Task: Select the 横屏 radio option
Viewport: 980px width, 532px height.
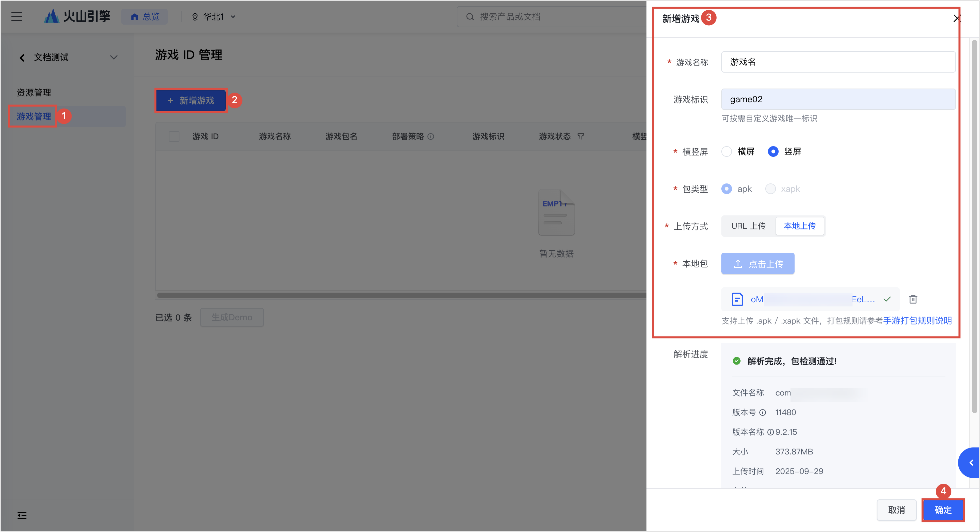Action: [x=727, y=151]
